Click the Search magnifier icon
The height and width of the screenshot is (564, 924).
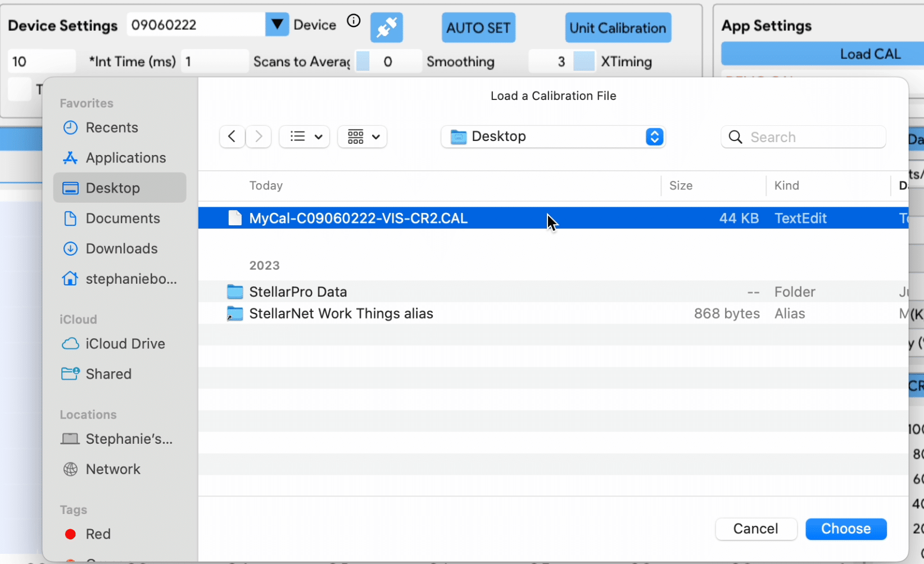point(735,137)
